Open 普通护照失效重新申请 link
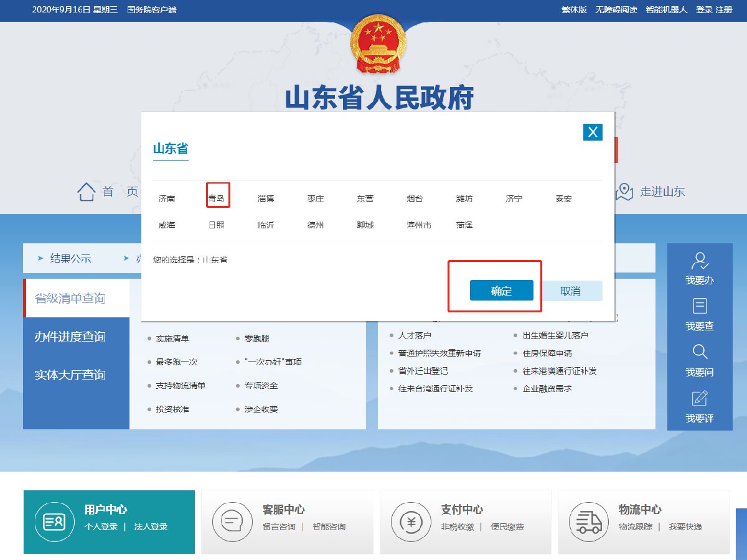The image size is (747, 560). pyautogui.click(x=439, y=353)
